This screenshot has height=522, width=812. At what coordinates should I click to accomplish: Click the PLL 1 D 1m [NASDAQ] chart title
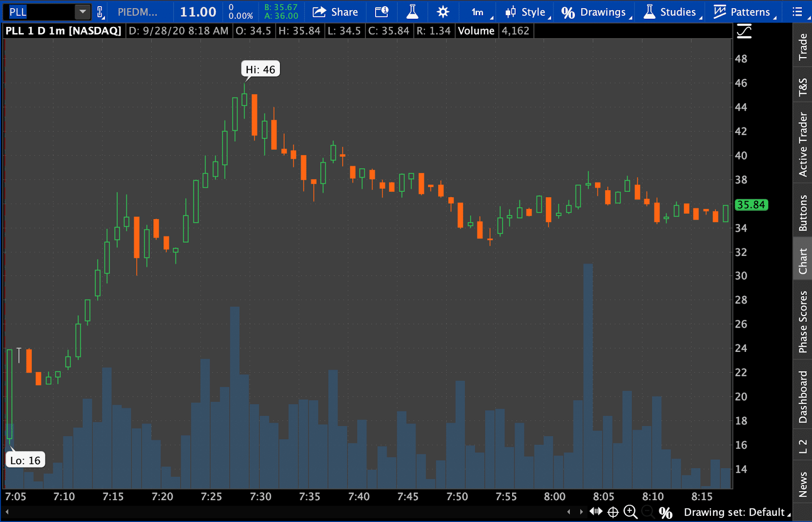pos(63,30)
